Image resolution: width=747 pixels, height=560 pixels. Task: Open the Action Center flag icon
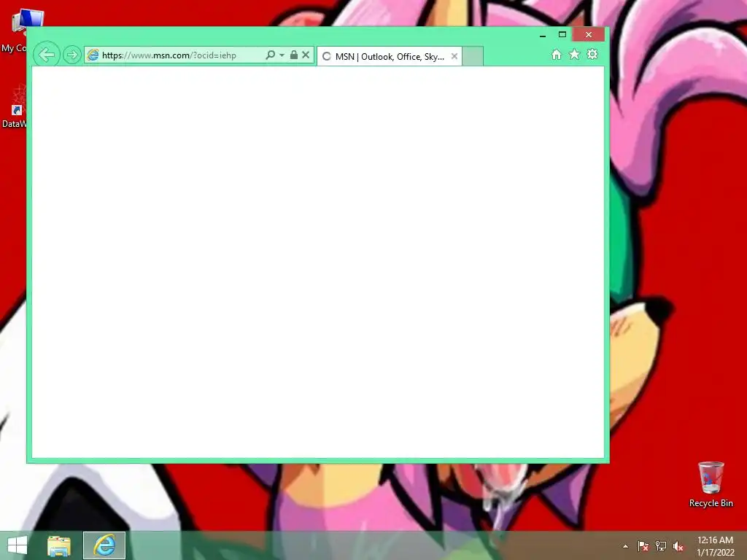(643, 546)
